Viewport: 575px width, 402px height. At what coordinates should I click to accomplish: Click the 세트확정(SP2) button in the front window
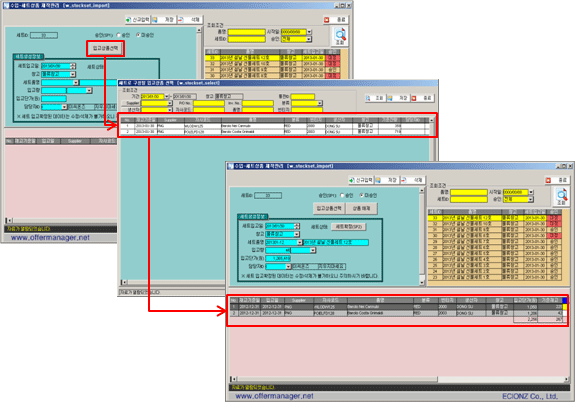348,227
